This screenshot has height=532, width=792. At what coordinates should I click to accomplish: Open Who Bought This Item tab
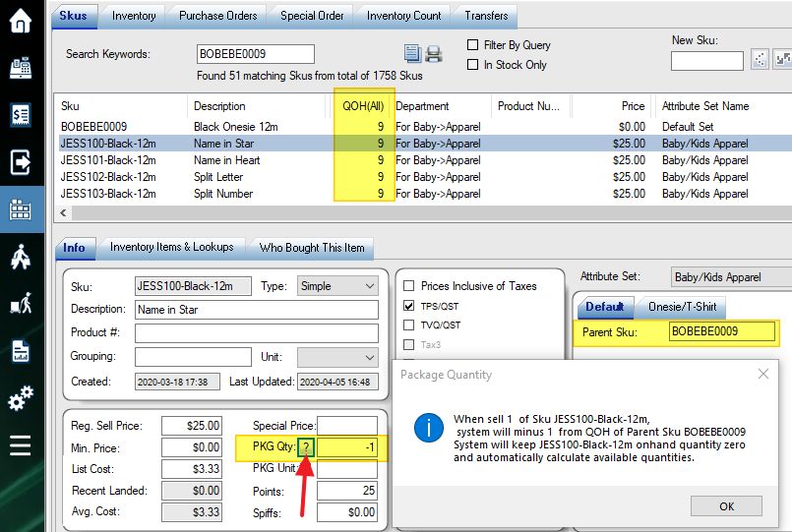point(312,248)
